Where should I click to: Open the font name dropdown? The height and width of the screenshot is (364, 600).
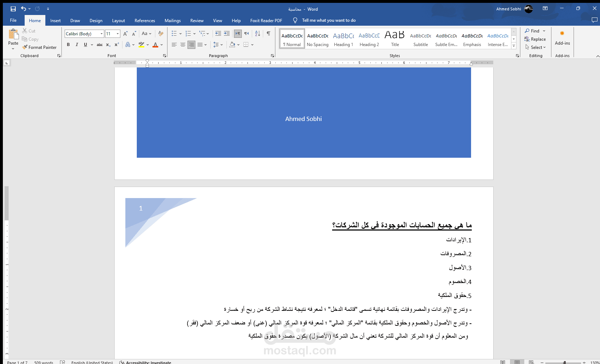102,34
